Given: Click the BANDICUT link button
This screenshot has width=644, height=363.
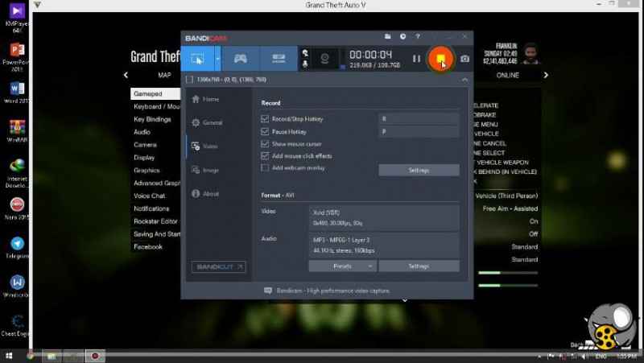Looking at the screenshot, I should pyautogui.click(x=218, y=267).
